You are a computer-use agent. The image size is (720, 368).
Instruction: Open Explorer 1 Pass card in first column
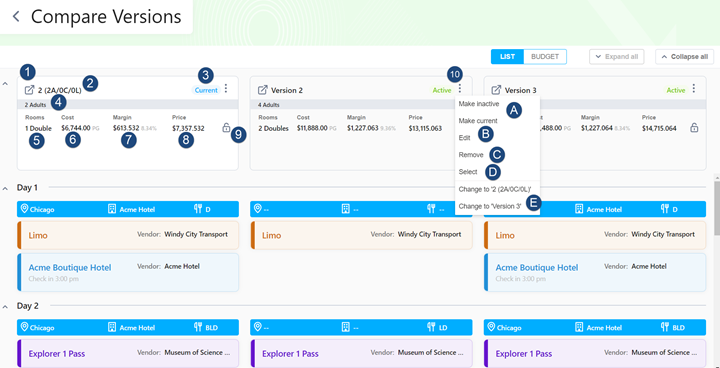click(x=128, y=353)
